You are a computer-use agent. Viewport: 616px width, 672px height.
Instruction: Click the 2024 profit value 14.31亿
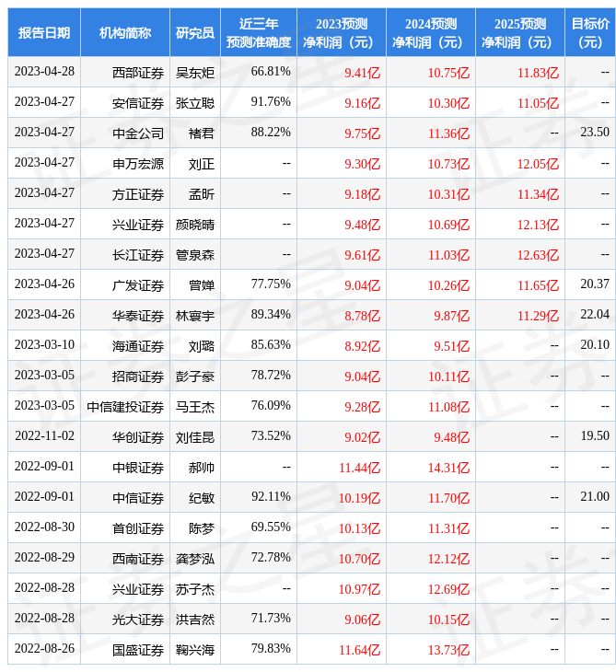[448, 468]
